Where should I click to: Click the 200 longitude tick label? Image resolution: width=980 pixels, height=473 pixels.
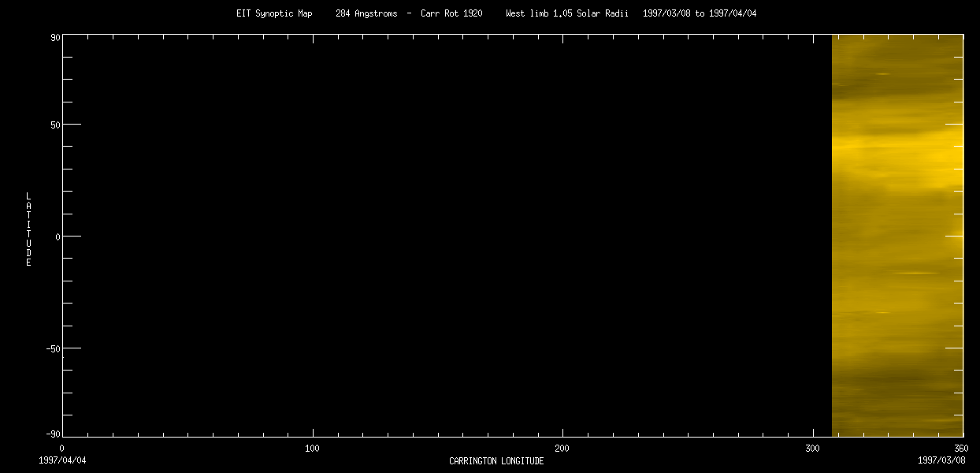pyautogui.click(x=562, y=449)
